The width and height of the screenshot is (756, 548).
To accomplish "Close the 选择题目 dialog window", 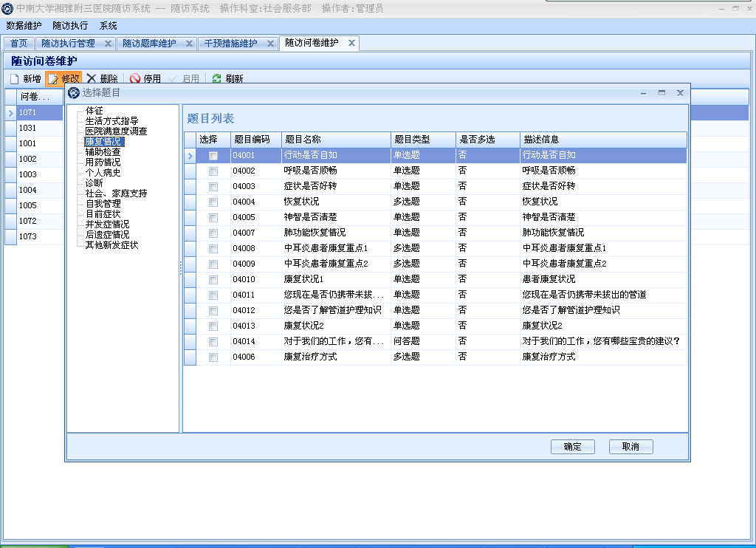I will click(x=680, y=93).
